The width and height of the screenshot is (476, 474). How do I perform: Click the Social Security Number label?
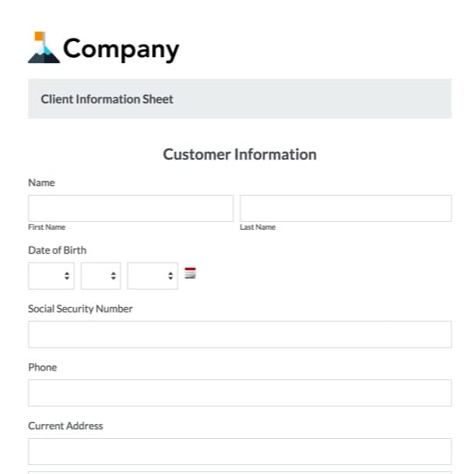click(x=81, y=309)
